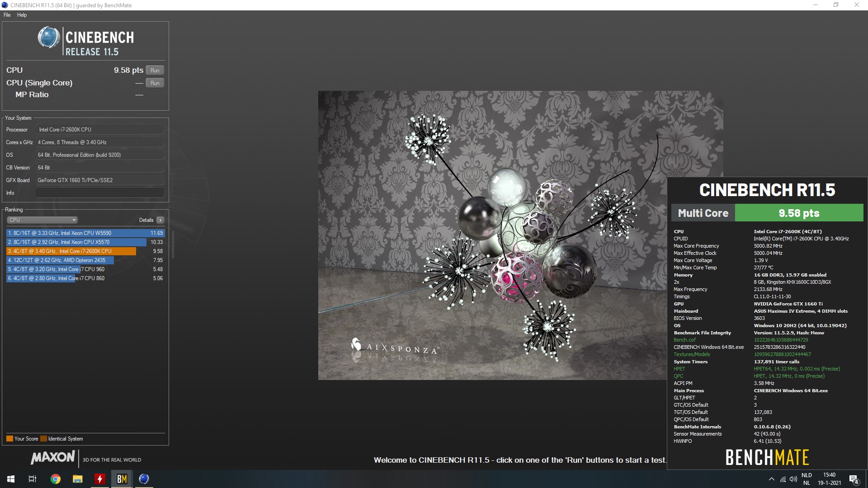The height and width of the screenshot is (488, 868).
Task: Select ranking row Intel Xeon CPU X5570
Action: click(85, 242)
